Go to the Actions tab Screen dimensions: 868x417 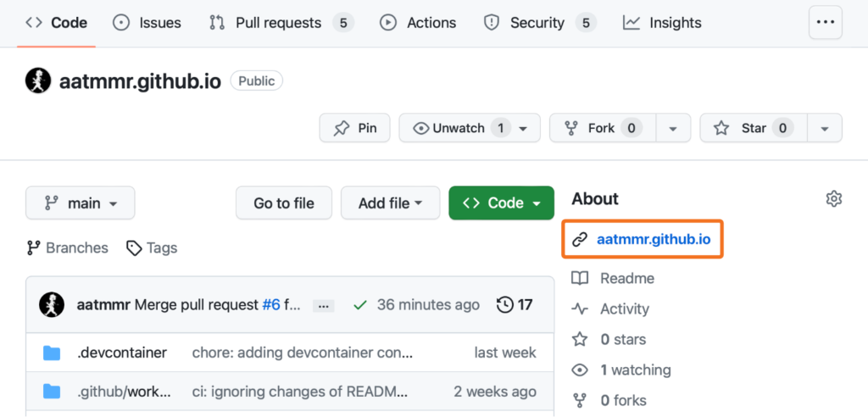(418, 23)
